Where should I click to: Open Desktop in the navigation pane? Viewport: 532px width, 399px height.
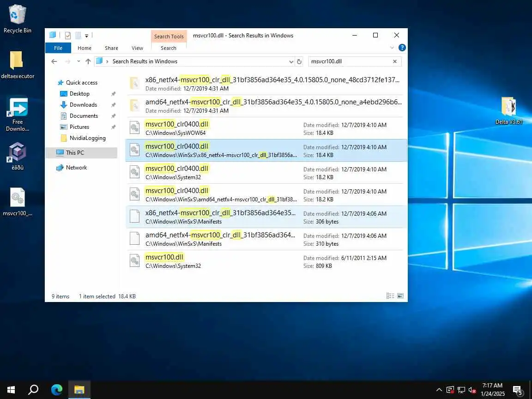(79, 94)
